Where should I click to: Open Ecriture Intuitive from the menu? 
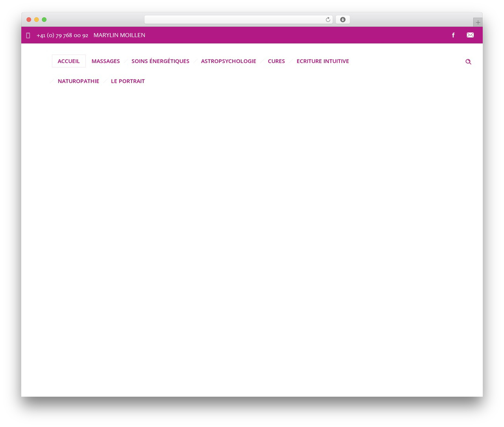323,61
